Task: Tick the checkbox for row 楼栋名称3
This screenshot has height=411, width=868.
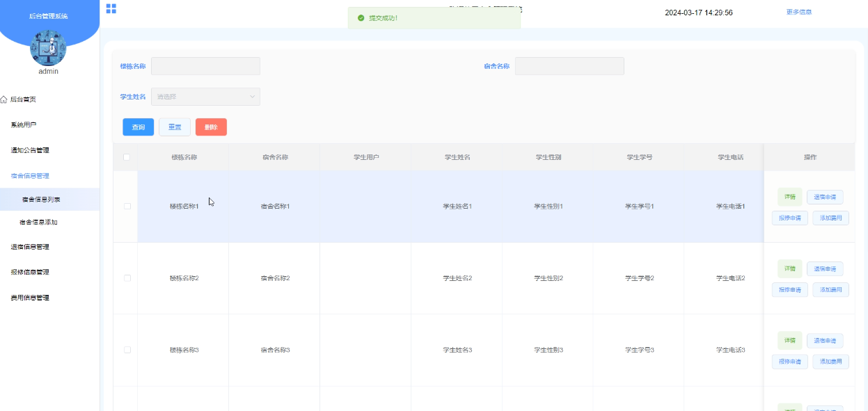Action: point(127,350)
